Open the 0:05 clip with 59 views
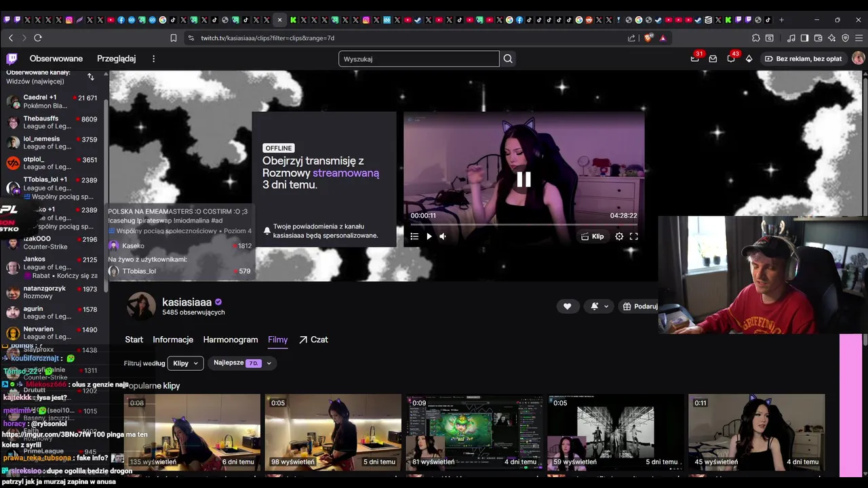The image size is (868, 488). (615, 432)
